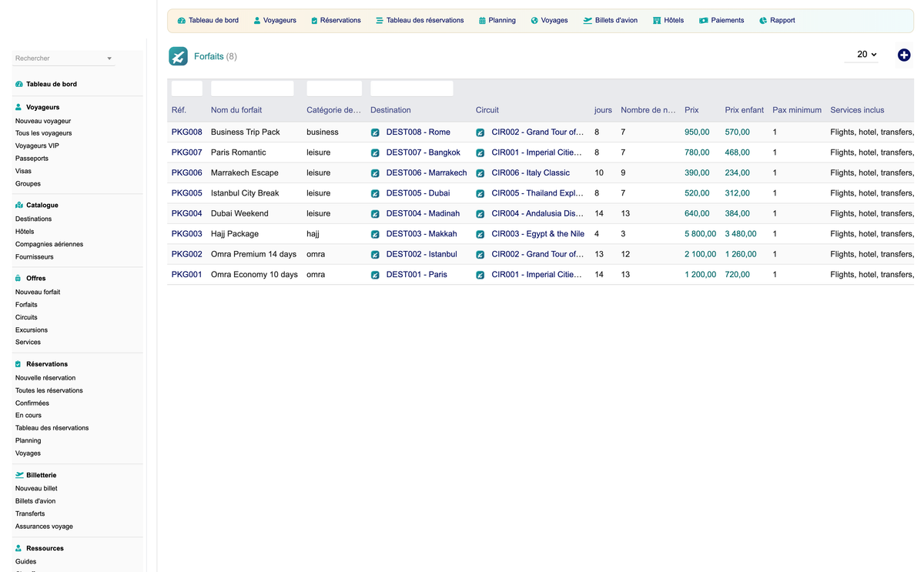
Task: Open Voyageurs VIP in sidebar
Action: tap(37, 146)
